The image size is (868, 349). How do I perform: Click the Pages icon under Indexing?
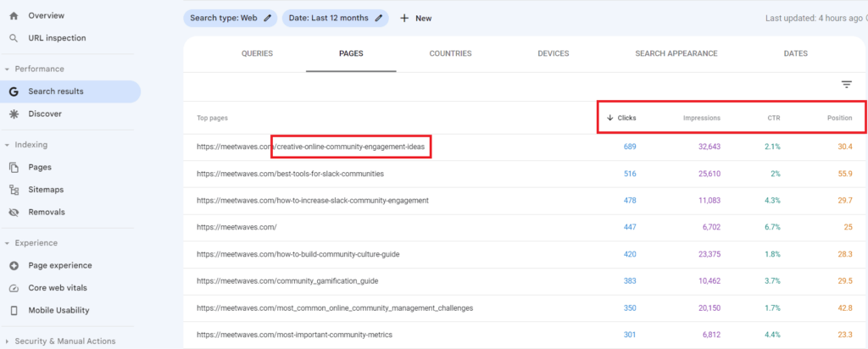[14, 167]
